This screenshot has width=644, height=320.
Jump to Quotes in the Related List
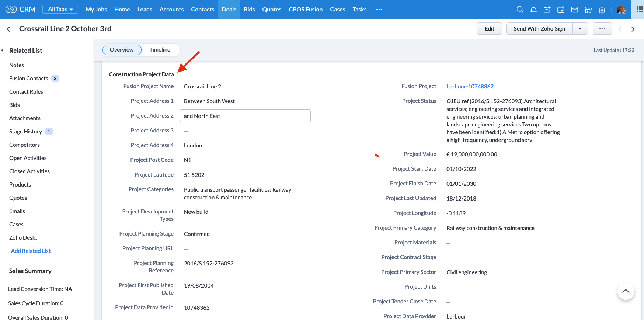18,198
